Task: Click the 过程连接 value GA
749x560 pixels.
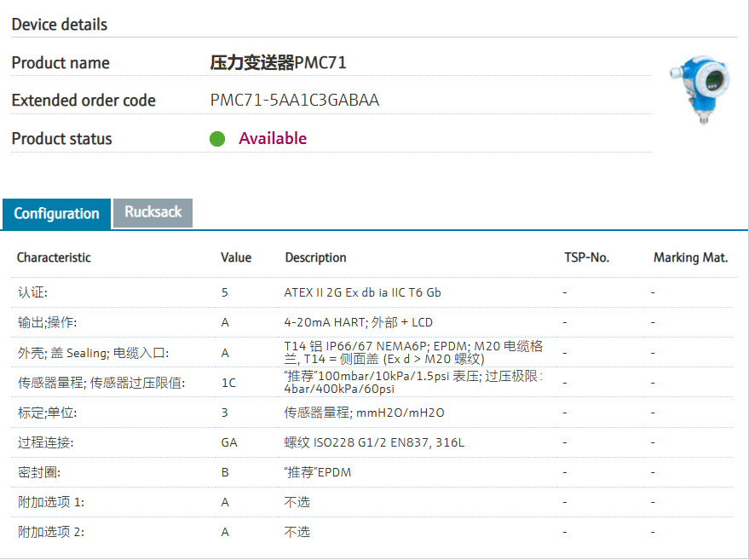Action: 229,442
